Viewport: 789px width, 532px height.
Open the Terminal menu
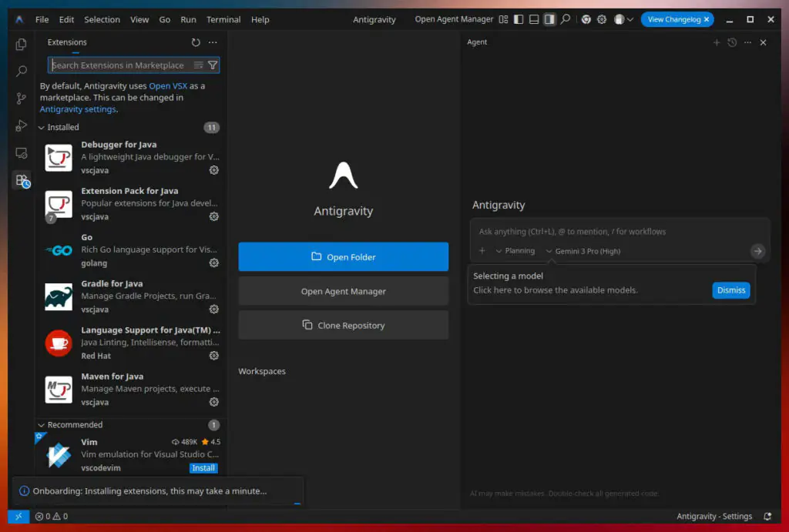point(223,19)
